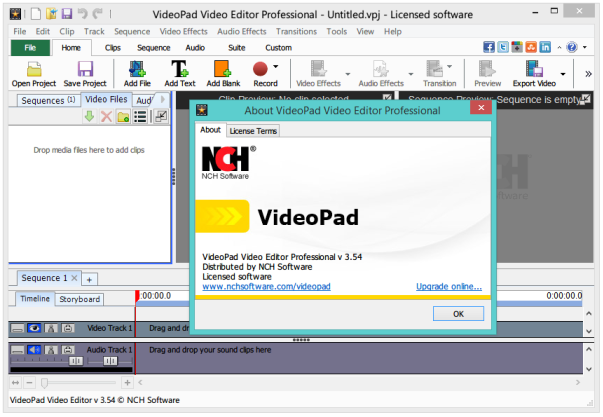The height and width of the screenshot is (417, 603).
Task: Insert a title using Add Text
Action: (180, 74)
